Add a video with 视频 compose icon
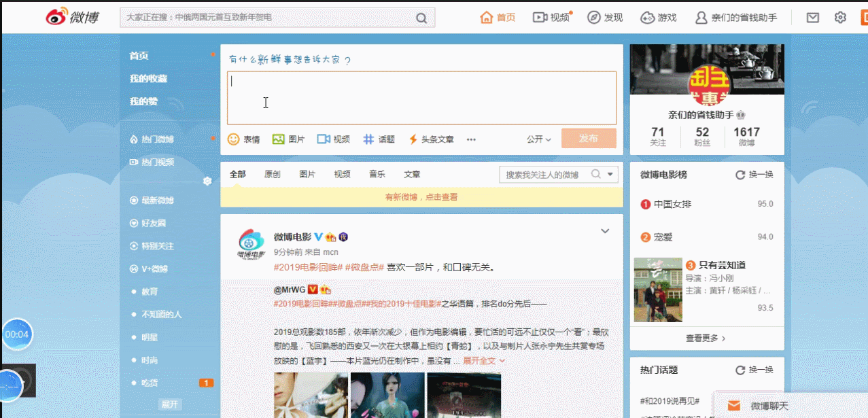 [x=333, y=139]
